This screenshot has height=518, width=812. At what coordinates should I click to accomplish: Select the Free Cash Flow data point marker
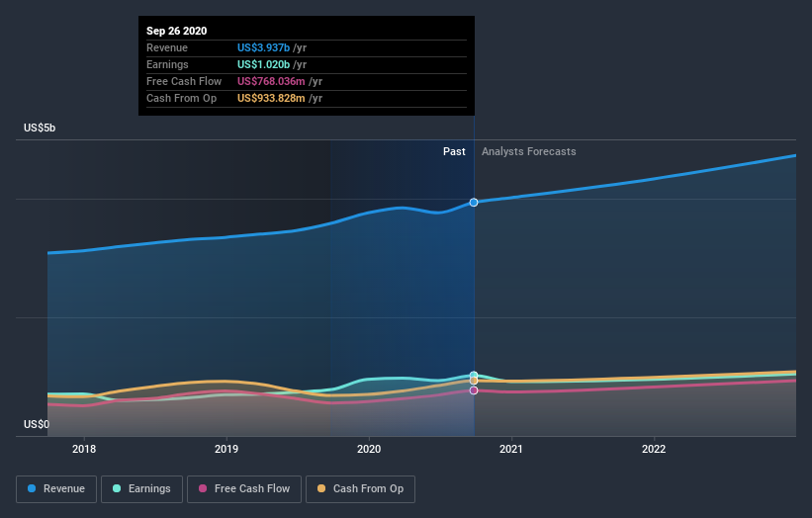click(474, 390)
